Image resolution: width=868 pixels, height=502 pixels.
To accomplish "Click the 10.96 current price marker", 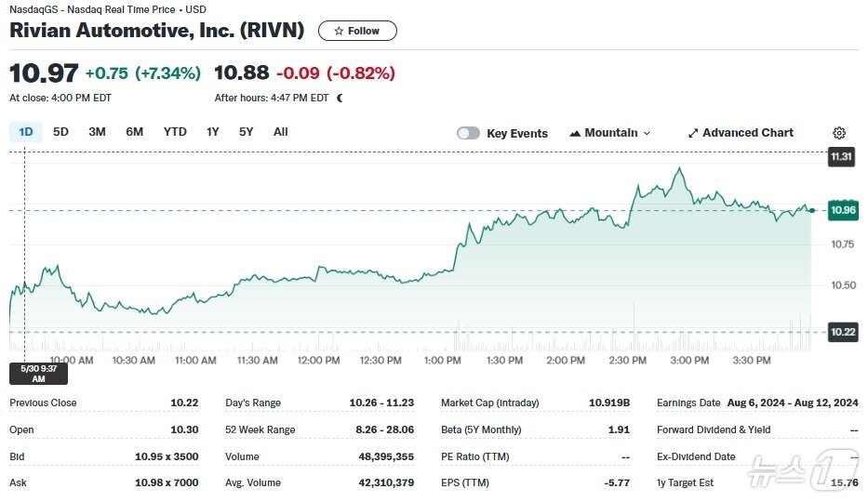I will point(843,210).
